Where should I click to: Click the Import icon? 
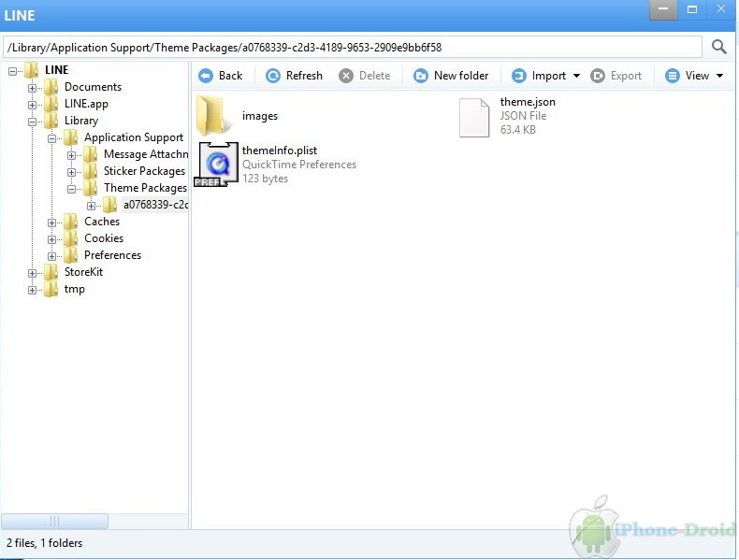tap(518, 76)
